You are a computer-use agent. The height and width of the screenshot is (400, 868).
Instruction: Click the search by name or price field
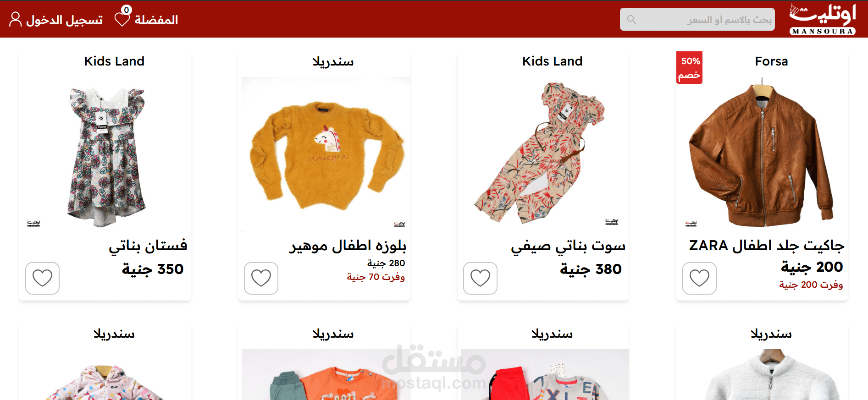[x=697, y=19]
